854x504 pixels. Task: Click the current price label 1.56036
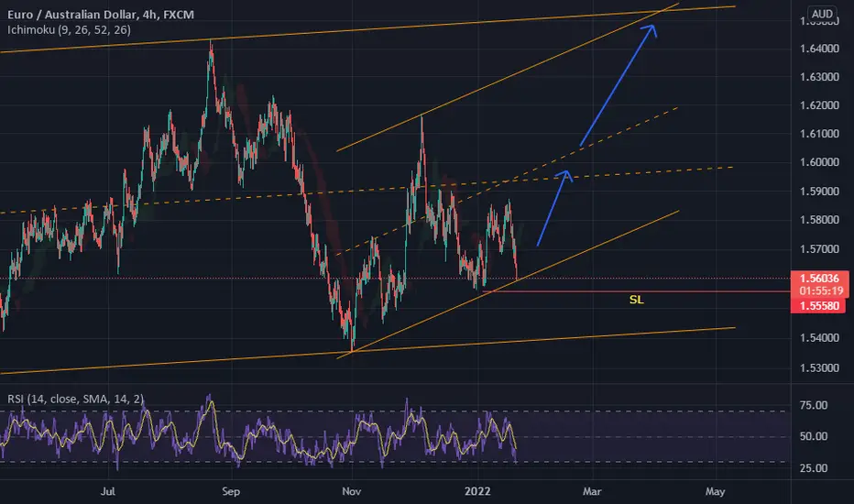click(x=820, y=279)
